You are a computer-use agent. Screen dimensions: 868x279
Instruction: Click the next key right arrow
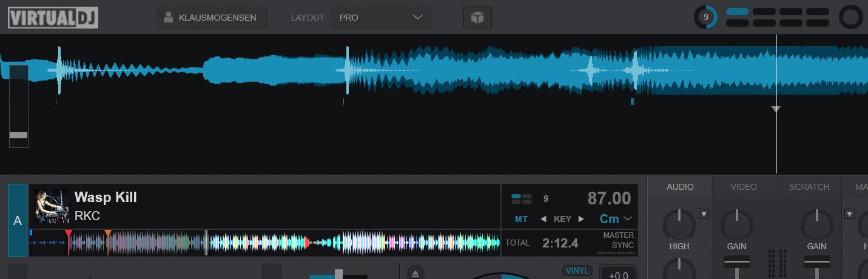[581, 219]
